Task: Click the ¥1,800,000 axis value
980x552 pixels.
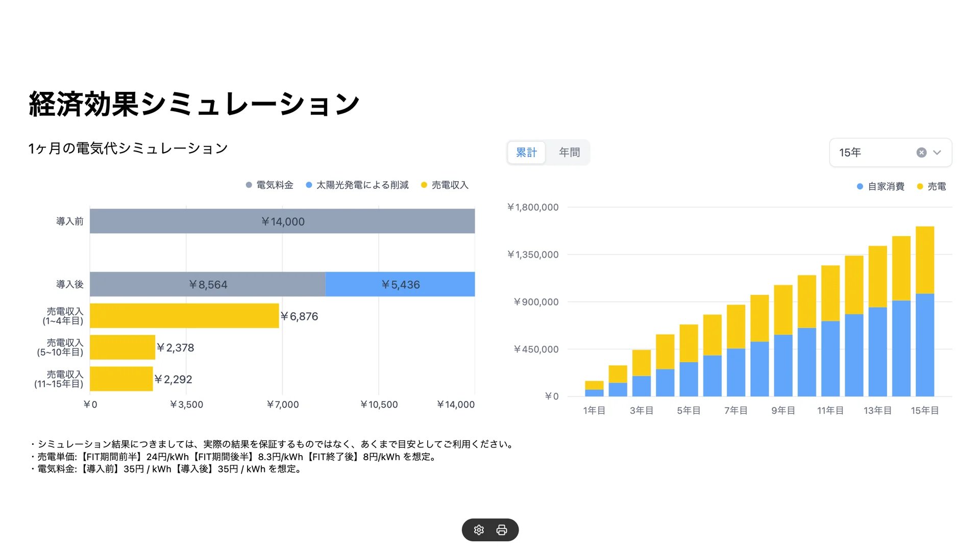Action: click(x=533, y=207)
